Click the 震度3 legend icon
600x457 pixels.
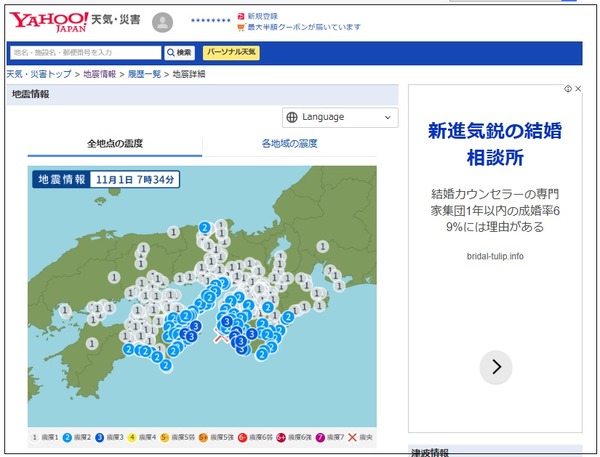99,437
